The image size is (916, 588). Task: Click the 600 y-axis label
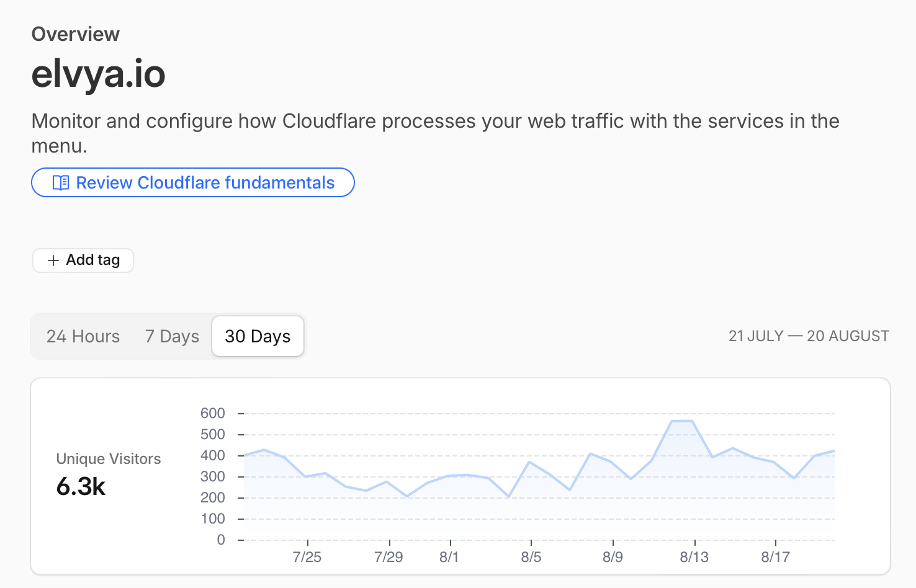[213, 413]
